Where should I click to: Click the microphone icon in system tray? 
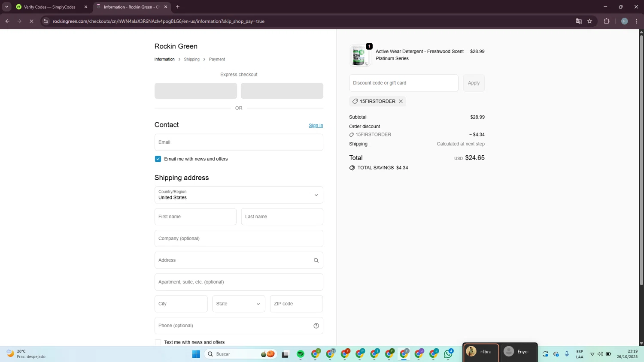tap(567, 354)
